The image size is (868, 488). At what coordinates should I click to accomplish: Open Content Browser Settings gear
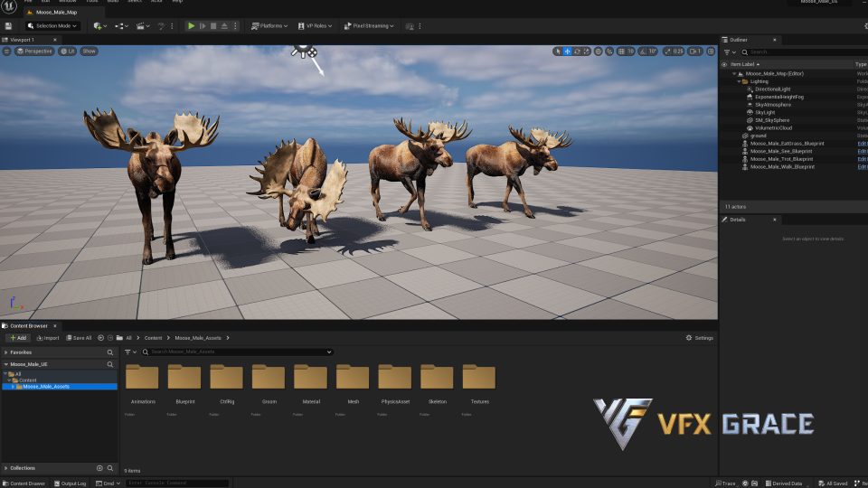[x=699, y=337]
